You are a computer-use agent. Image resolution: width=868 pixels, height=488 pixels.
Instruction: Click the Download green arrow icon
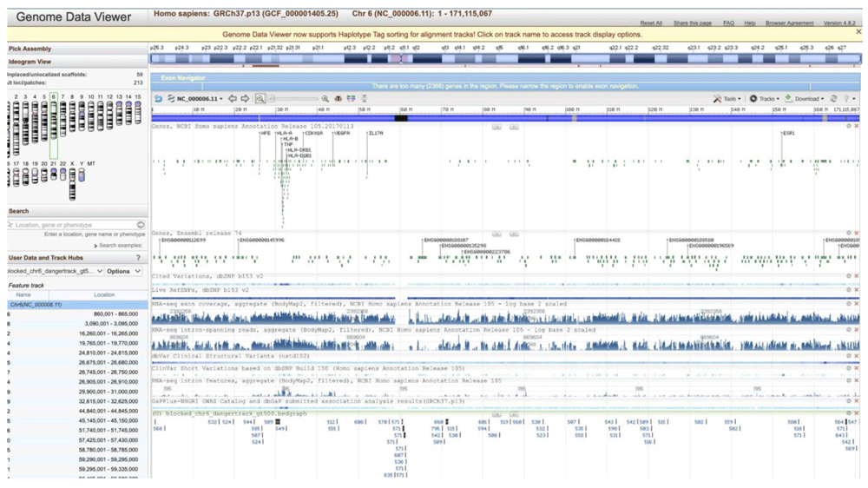[x=788, y=99]
